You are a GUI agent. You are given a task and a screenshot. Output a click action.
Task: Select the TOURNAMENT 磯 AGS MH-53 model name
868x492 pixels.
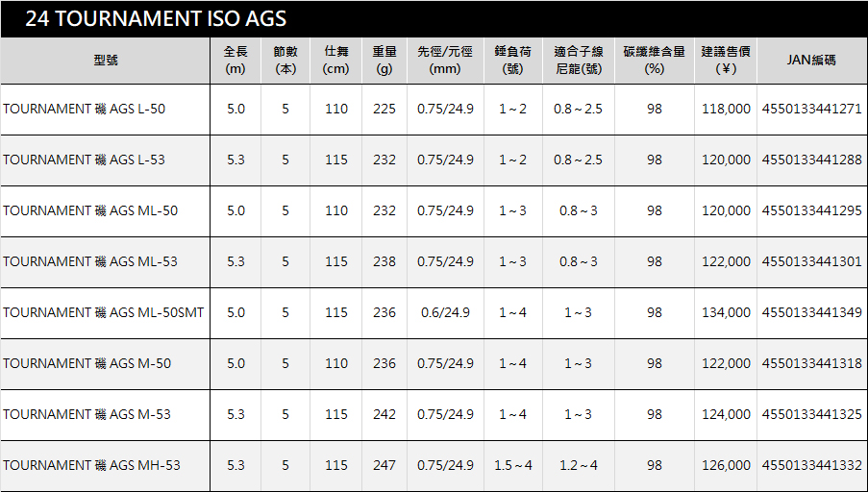91,466
